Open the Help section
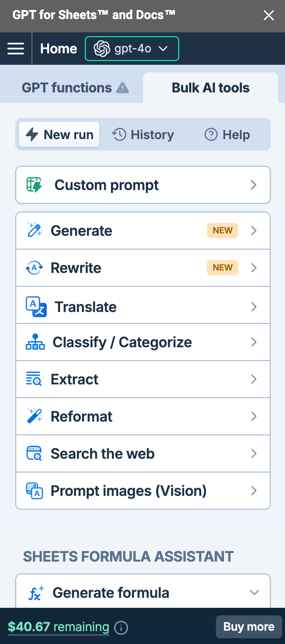 click(227, 135)
